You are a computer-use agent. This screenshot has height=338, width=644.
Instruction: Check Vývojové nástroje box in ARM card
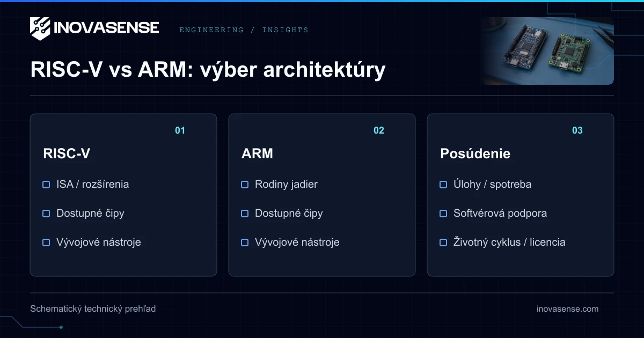point(245,243)
